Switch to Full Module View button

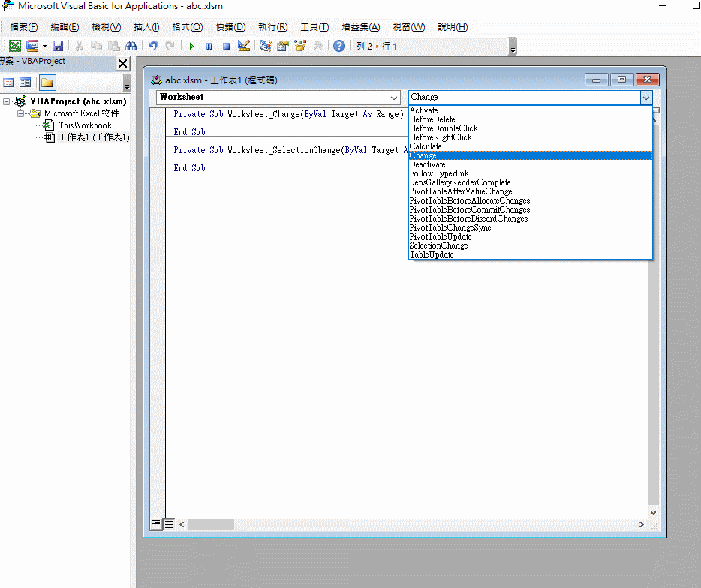click(x=169, y=523)
